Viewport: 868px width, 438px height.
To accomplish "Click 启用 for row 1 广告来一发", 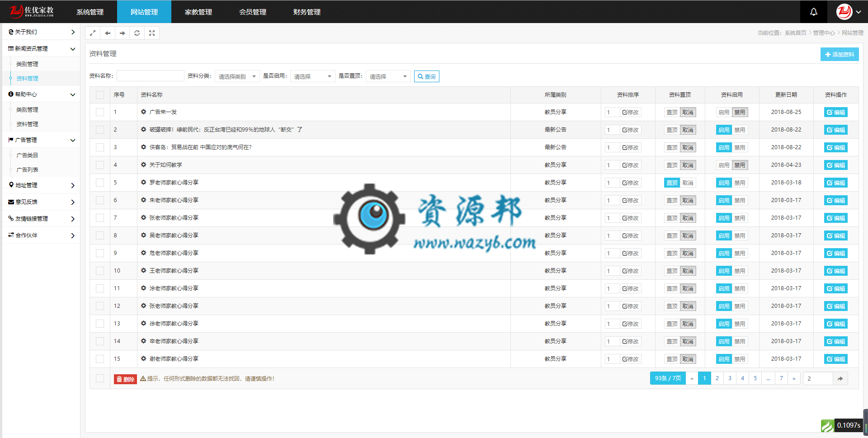I will coord(724,112).
